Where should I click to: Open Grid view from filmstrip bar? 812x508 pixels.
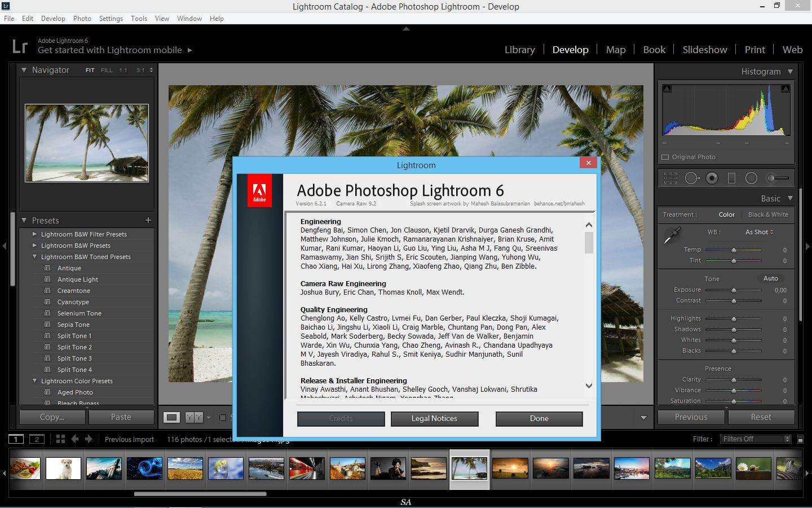[x=60, y=439]
